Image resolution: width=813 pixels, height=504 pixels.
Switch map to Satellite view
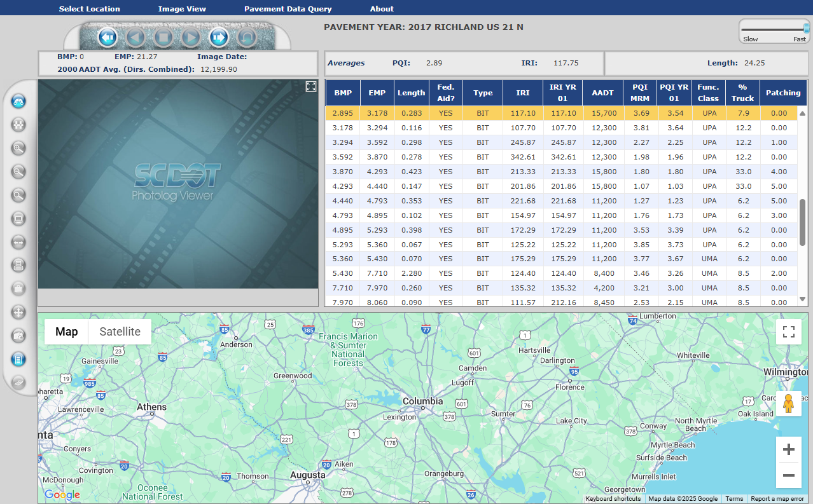point(120,332)
